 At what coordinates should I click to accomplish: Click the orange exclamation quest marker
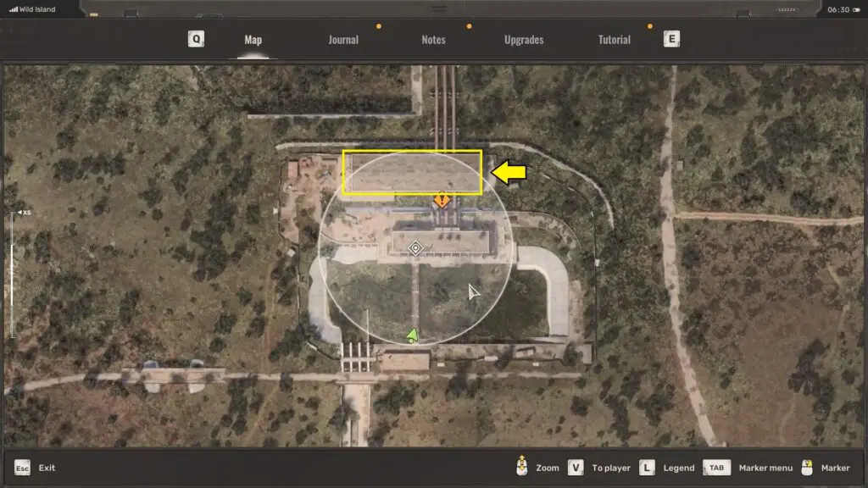tap(442, 201)
